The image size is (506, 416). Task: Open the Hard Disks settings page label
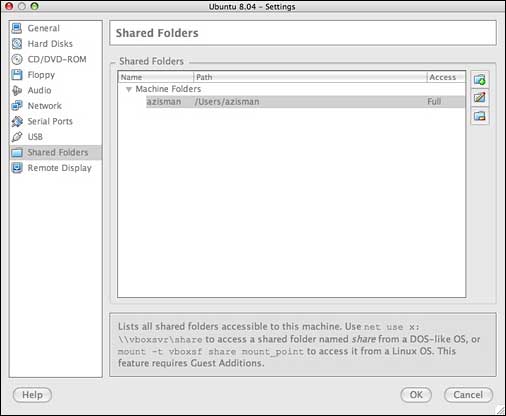coord(50,44)
